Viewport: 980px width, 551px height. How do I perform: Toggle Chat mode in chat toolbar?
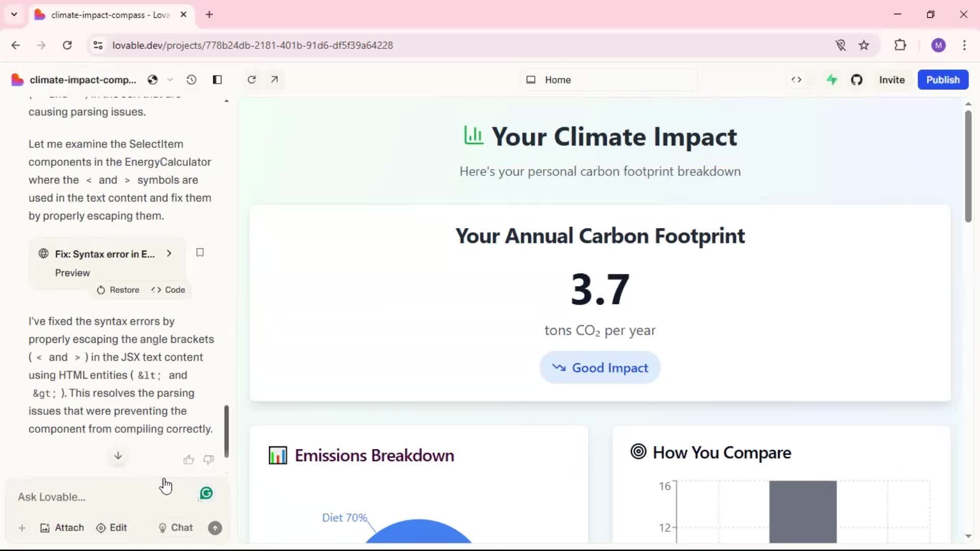(x=176, y=528)
